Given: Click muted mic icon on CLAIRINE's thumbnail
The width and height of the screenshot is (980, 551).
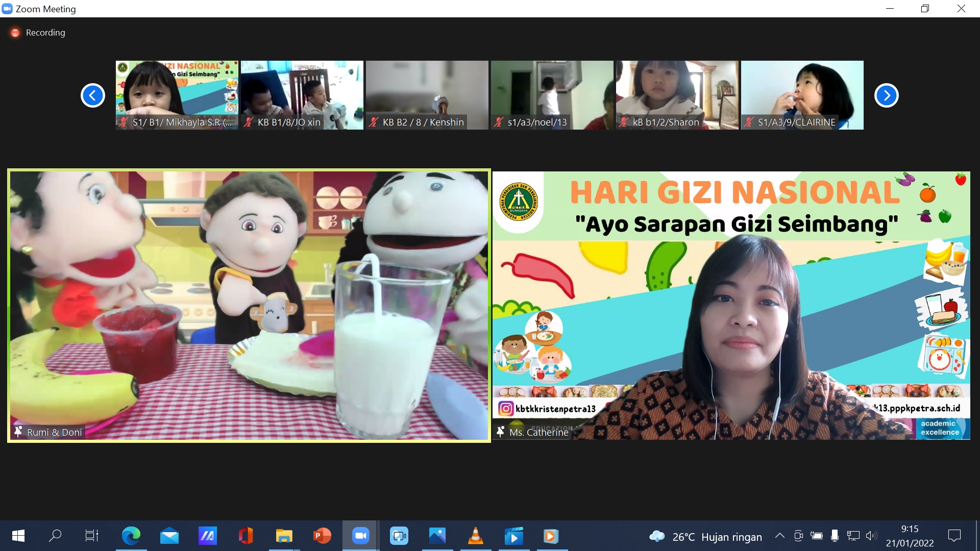Looking at the screenshot, I should click(749, 122).
